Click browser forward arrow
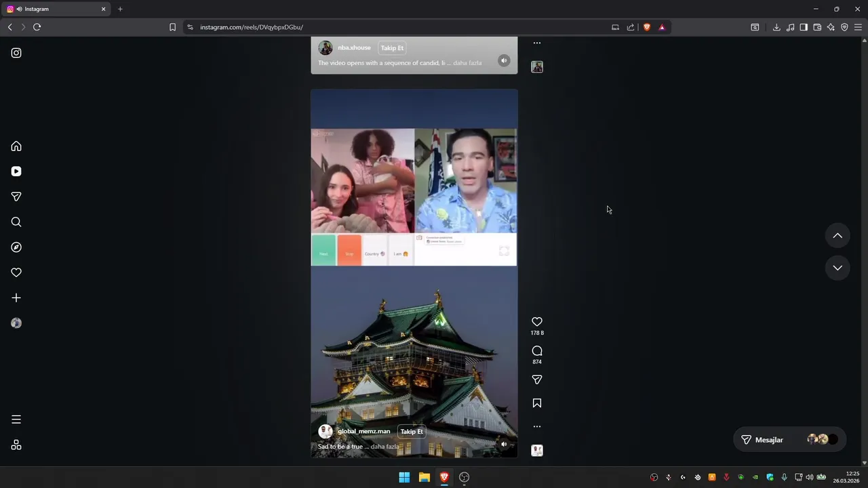 23,27
